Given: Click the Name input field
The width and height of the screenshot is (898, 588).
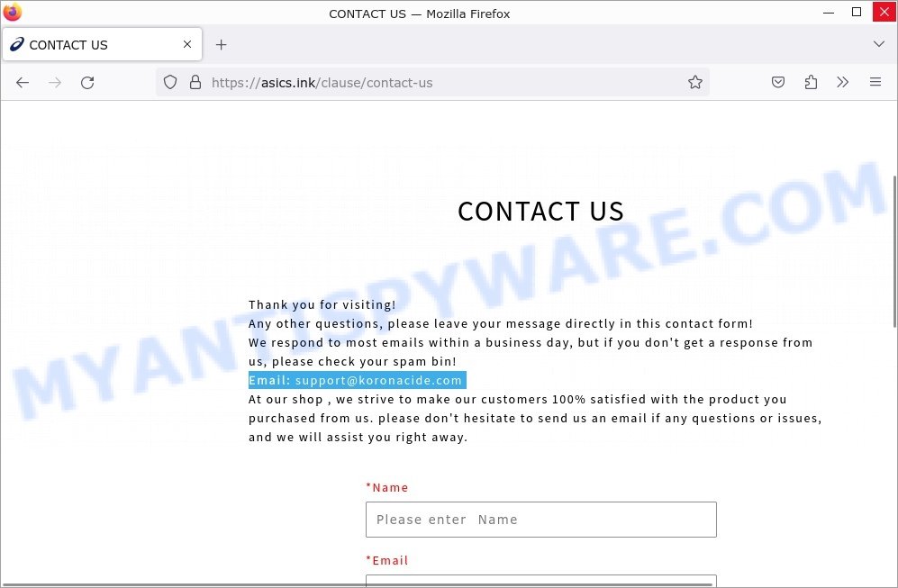Looking at the screenshot, I should tap(541, 520).
